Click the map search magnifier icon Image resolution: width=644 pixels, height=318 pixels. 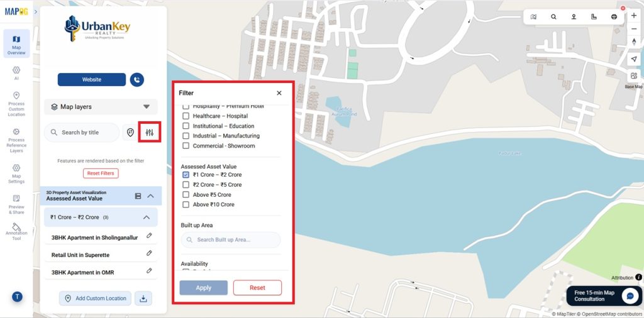click(553, 17)
